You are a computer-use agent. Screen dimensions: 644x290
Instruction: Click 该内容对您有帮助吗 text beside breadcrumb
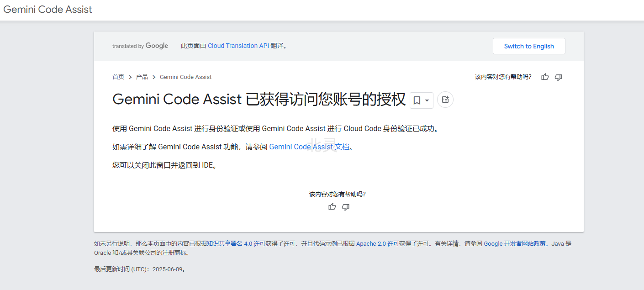pyautogui.click(x=503, y=77)
